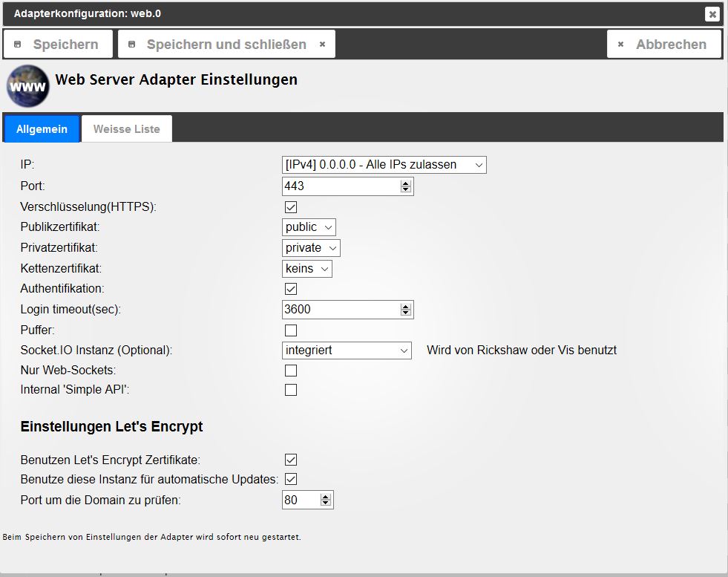Open the Weisse Liste tab

[127, 128]
